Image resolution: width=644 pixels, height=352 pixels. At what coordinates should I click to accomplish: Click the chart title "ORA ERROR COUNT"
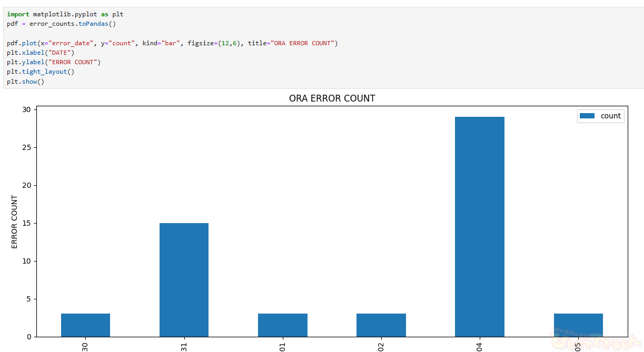332,98
